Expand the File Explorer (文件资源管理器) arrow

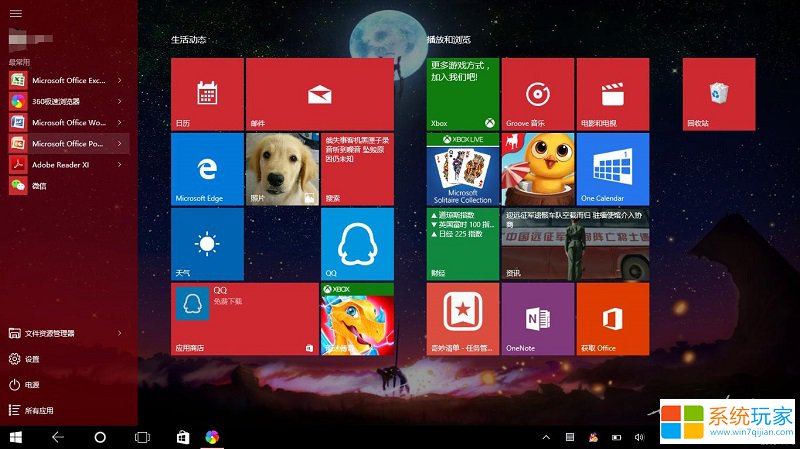120,333
